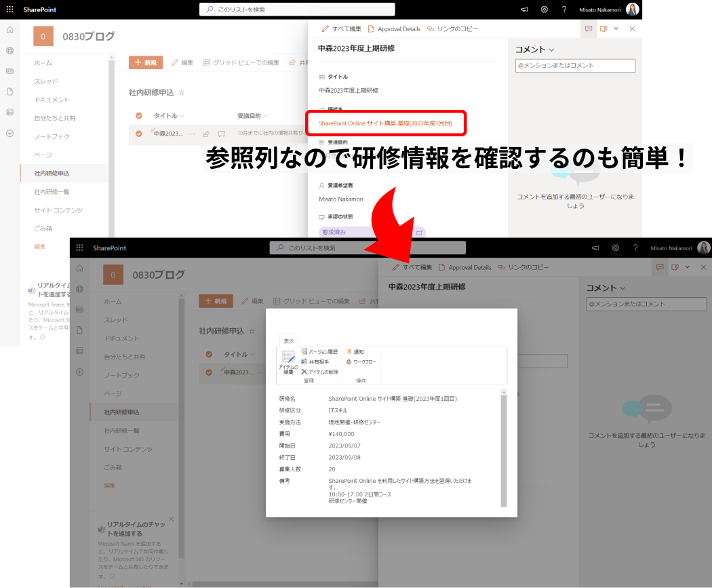
Task: Toggle the favorite star beside 社内研修申込 in the lower window
Action: [x=252, y=331]
